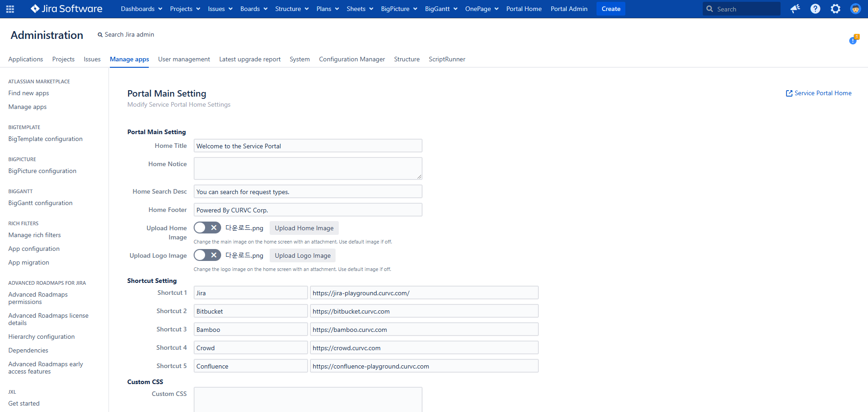Click the Custom CSS text area
This screenshot has height=412, width=868.
(308, 400)
